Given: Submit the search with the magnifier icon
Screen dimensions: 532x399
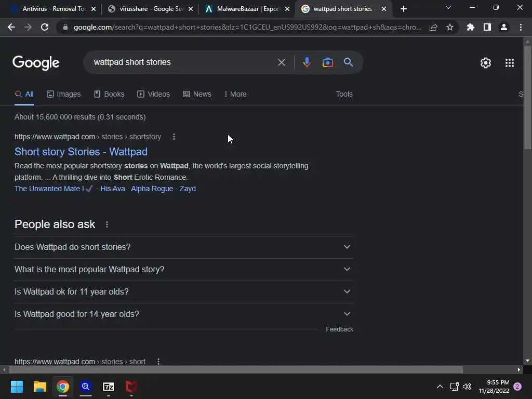Looking at the screenshot, I should coord(348,62).
